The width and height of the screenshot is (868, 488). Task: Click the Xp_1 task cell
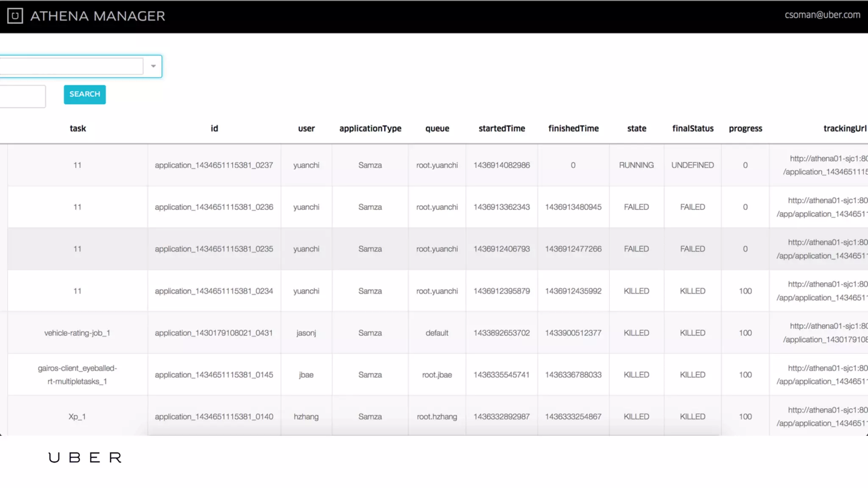tap(77, 417)
